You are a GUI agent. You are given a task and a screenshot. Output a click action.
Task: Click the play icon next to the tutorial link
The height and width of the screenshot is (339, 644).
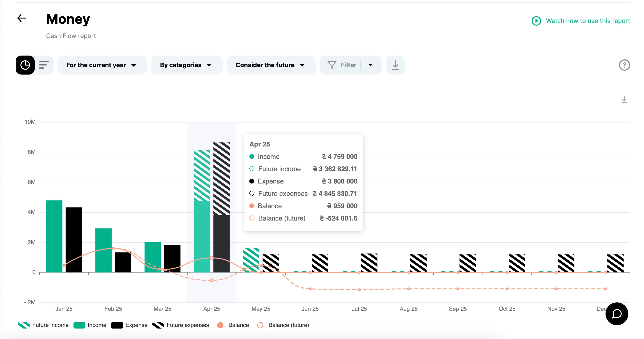[536, 21]
